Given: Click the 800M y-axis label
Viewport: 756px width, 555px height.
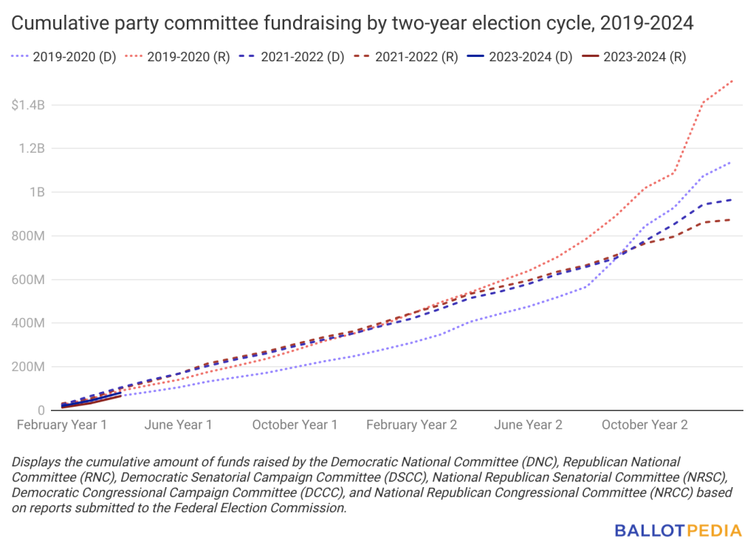Looking at the screenshot, I should coord(28,236).
